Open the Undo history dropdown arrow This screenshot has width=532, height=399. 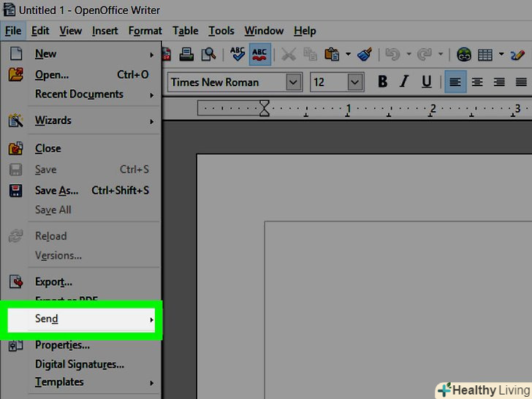(x=408, y=54)
